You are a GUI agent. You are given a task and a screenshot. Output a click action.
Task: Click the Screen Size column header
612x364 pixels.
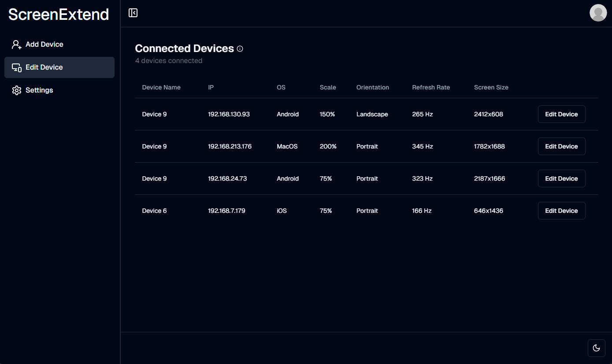tap(491, 87)
